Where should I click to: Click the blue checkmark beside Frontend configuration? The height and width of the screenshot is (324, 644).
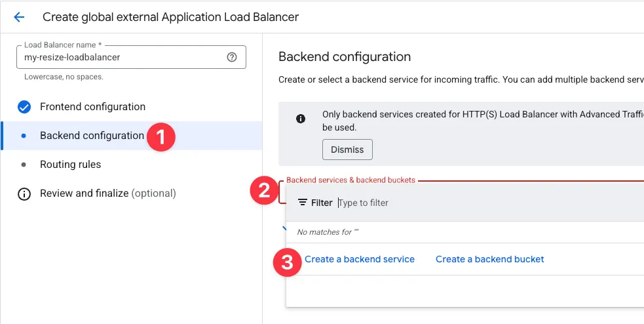click(24, 107)
